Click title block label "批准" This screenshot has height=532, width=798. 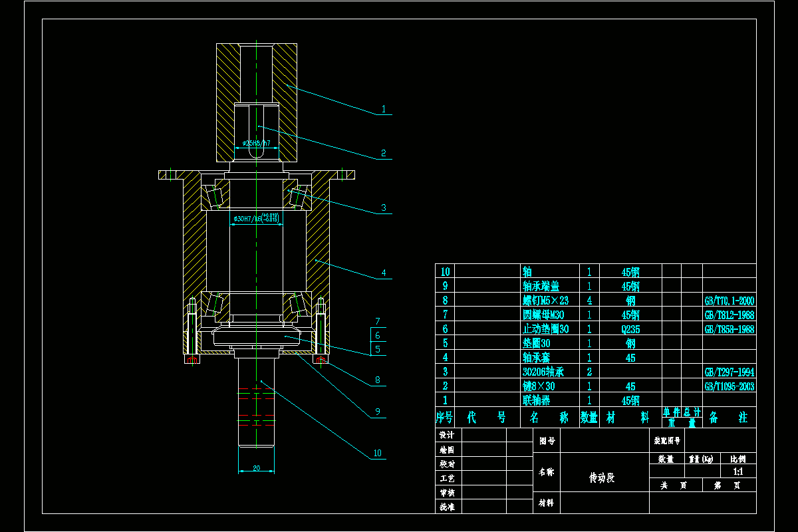tap(447, 507)
